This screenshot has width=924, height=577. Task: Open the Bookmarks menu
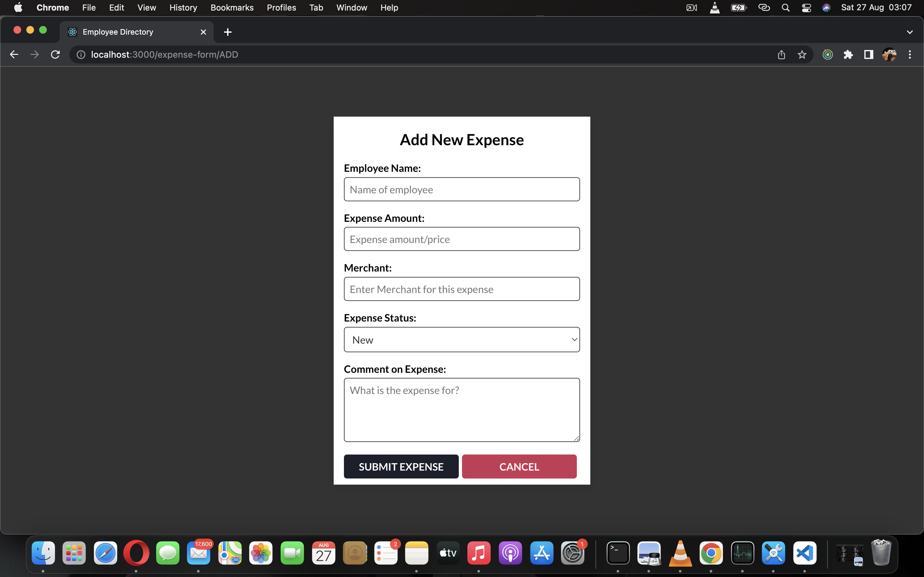[x=232, y=7]
